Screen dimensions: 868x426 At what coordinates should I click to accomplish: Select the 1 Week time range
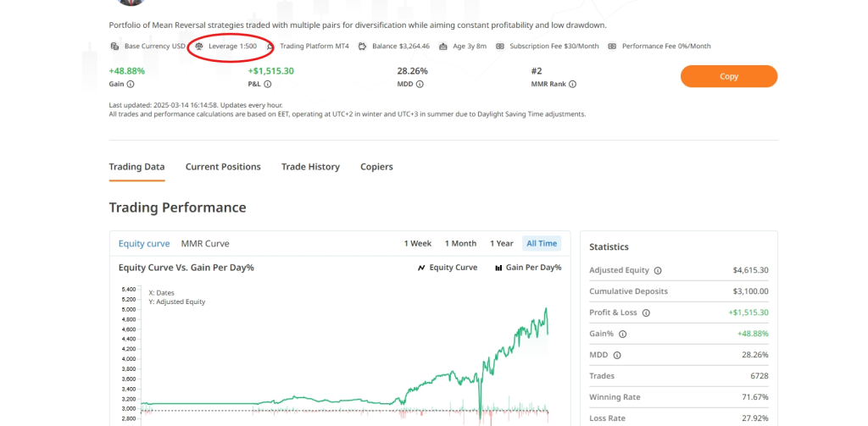pyautogui.click(x=417, y=243)
